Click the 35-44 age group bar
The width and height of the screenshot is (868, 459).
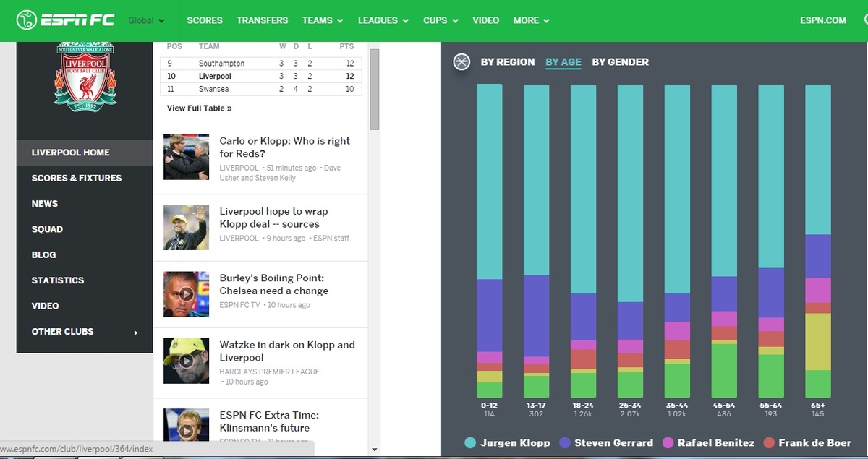tap(677, 241)
